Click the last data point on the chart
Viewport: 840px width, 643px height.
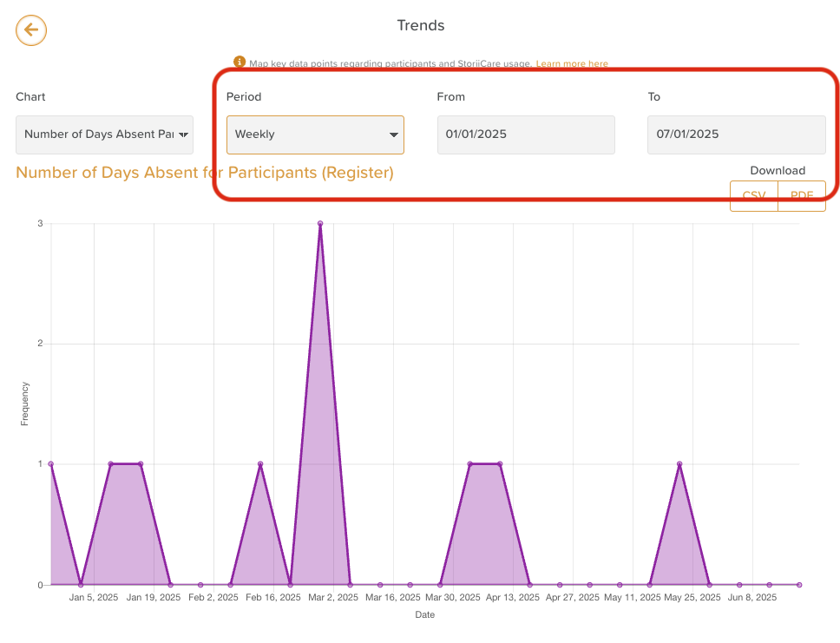tap(799, 585)
